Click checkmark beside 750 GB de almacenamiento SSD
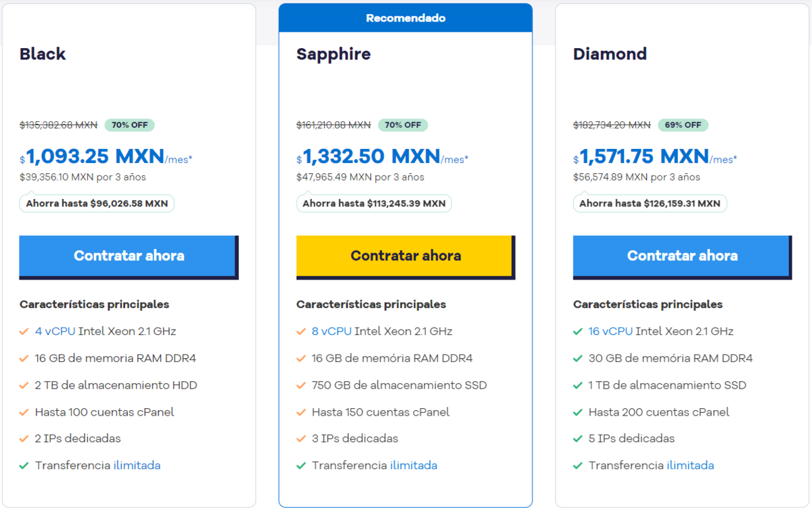 (x=301, y=385)
